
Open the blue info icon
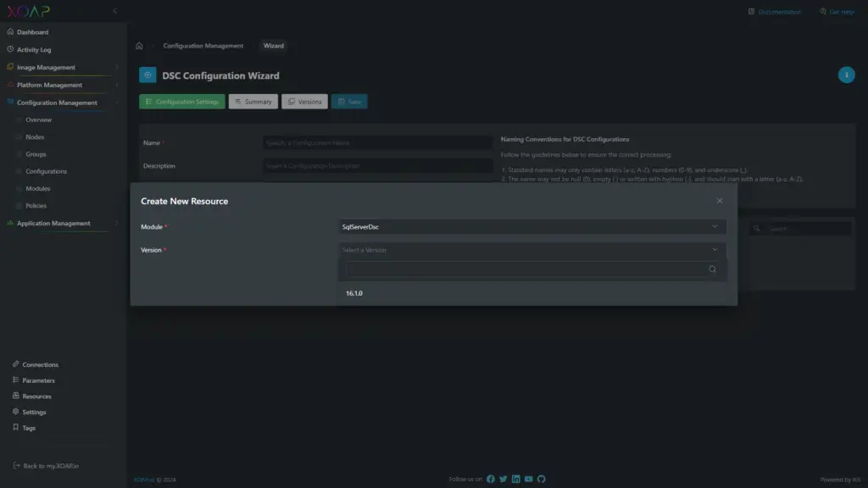[x=846, y=75]
